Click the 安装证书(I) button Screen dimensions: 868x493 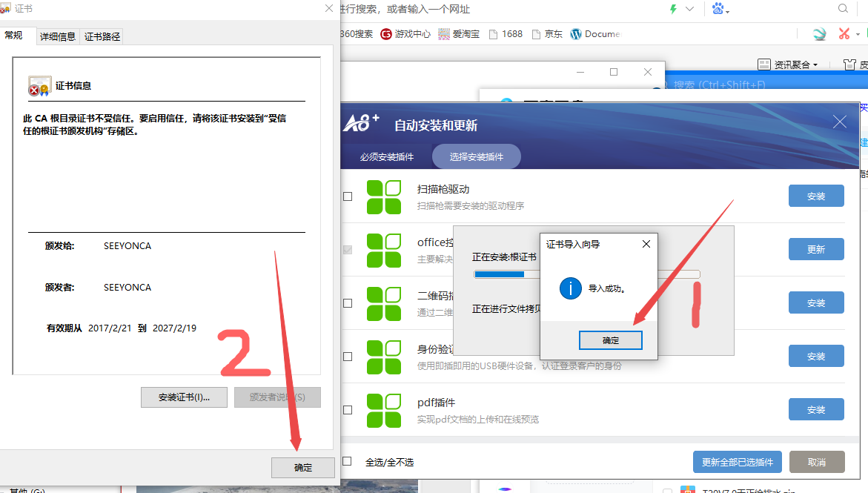tap(184, 397)
